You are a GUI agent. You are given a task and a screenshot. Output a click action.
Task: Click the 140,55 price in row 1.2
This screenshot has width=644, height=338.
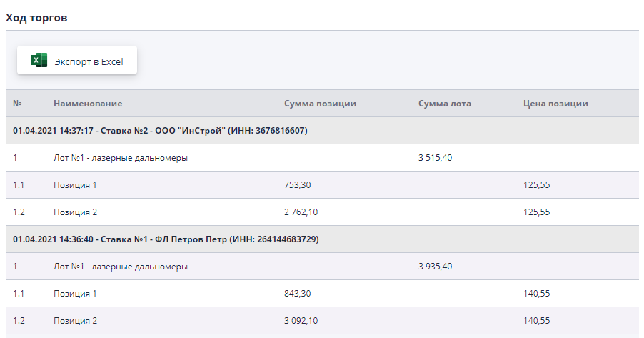click(x=536, y=321)
